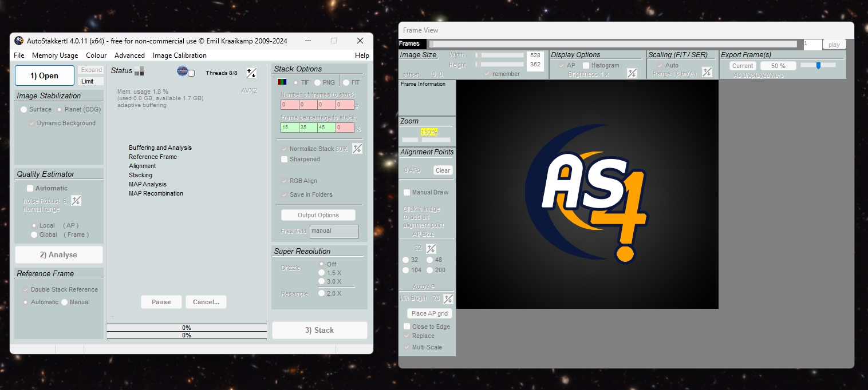The image size is (868, 390).
Task: Click the Range adjust icon in Scaling
Action: click(707, 72)
